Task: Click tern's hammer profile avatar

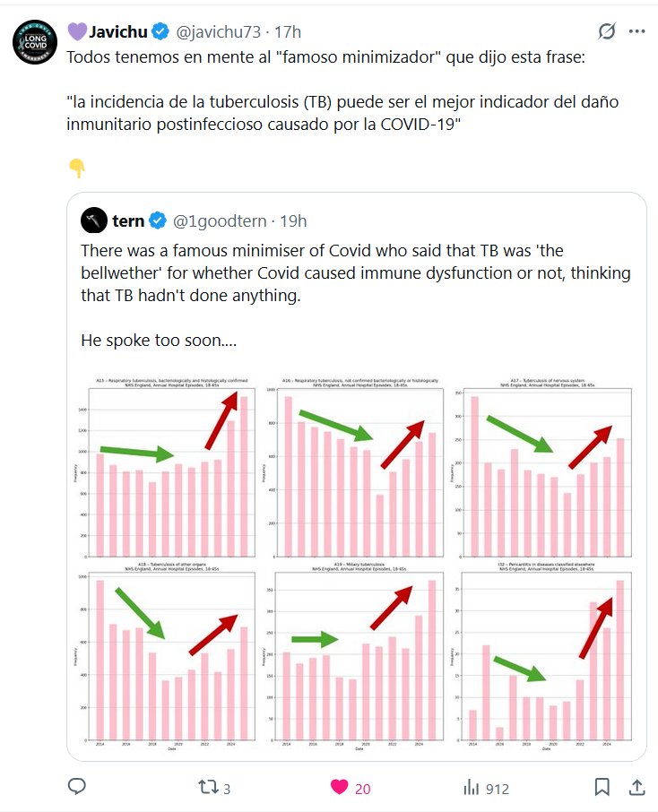Action: [x=94, y=220]
